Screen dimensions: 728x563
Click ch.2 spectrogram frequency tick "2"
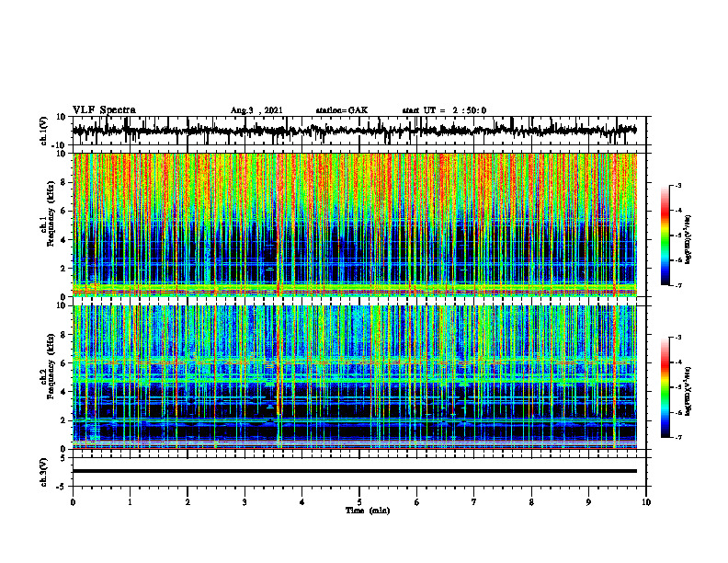coord(63,420)
